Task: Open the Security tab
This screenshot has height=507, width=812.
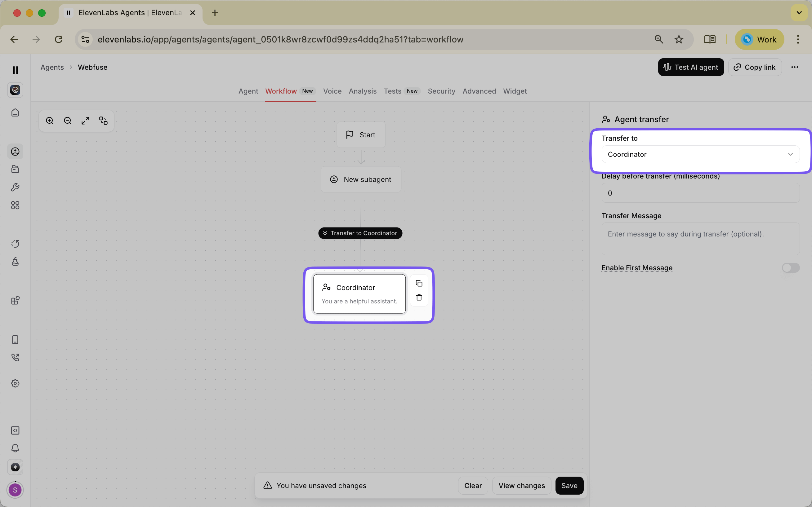Action: (441, 91)
